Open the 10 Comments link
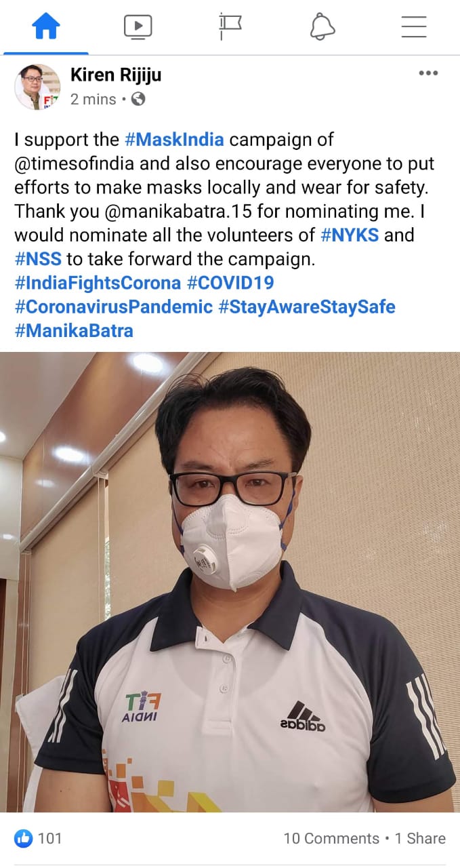460x868 pixels. pos(331,838)
